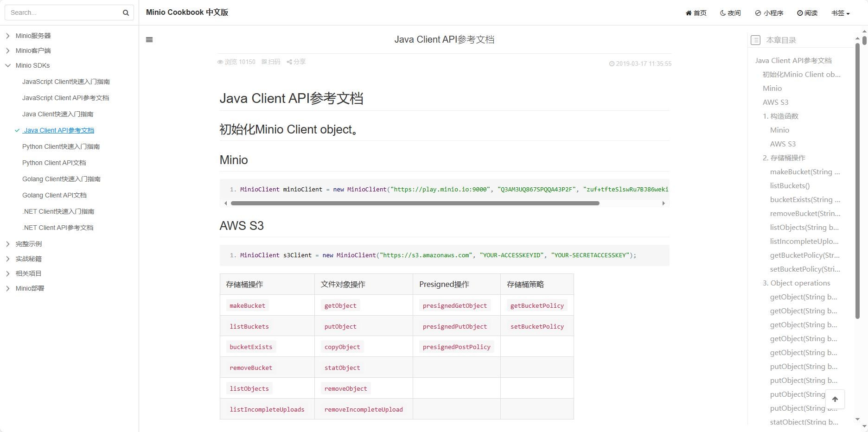Expand the Minio服务器 tree section
The height and width of the screenshot is (432, 868).
[x=8, y=36]
